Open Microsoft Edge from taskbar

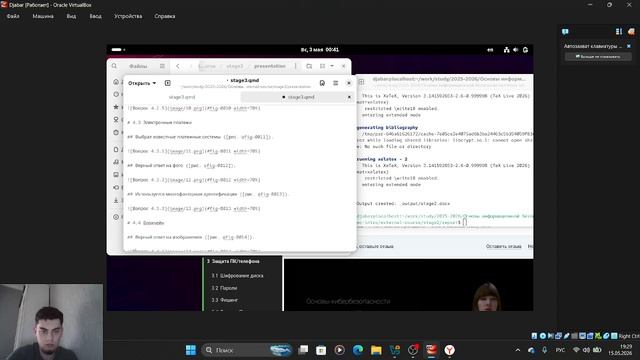click(358, 350)
